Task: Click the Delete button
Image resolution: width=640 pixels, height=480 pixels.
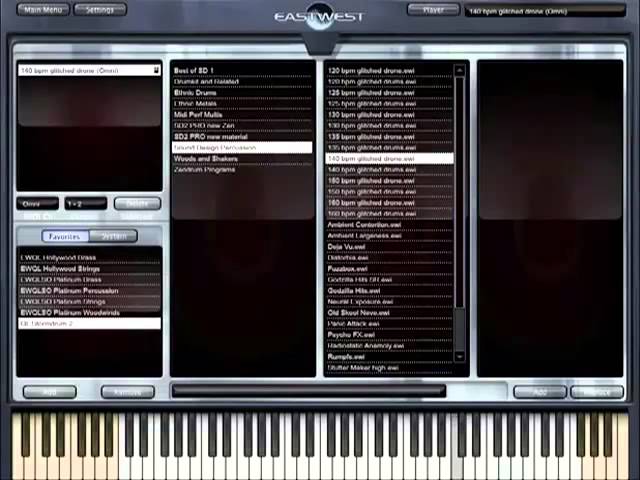Action: 138,203
